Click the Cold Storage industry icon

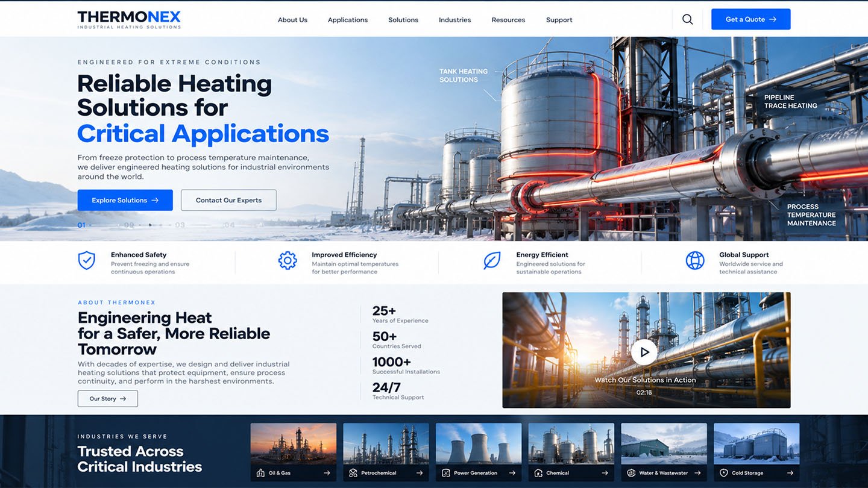coord(724,473)
